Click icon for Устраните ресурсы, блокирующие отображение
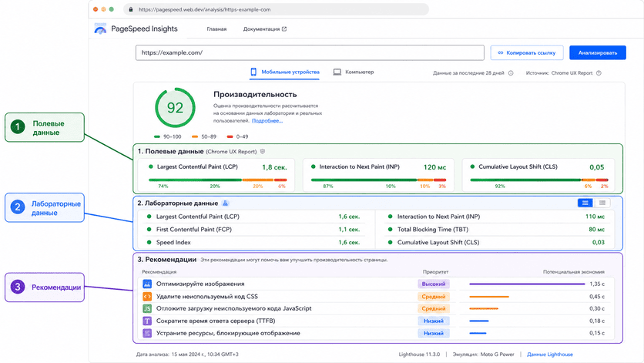The image size is (644, 363). tap(147, 333)
